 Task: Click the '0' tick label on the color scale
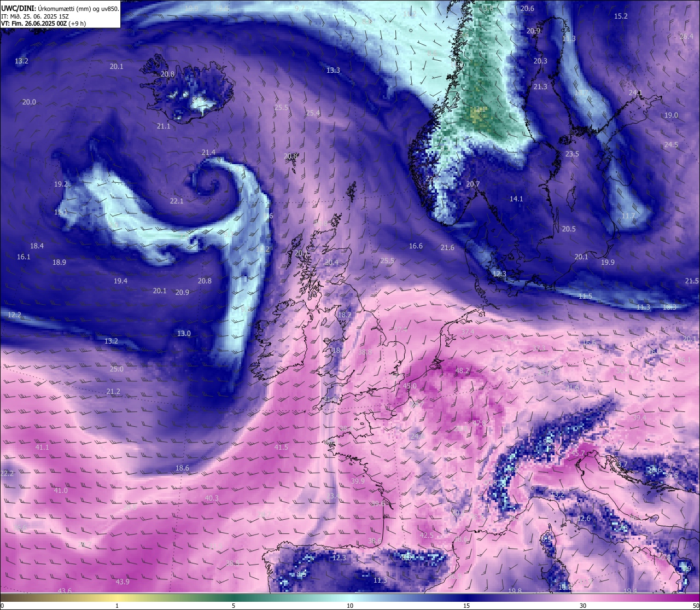point(2,606)
